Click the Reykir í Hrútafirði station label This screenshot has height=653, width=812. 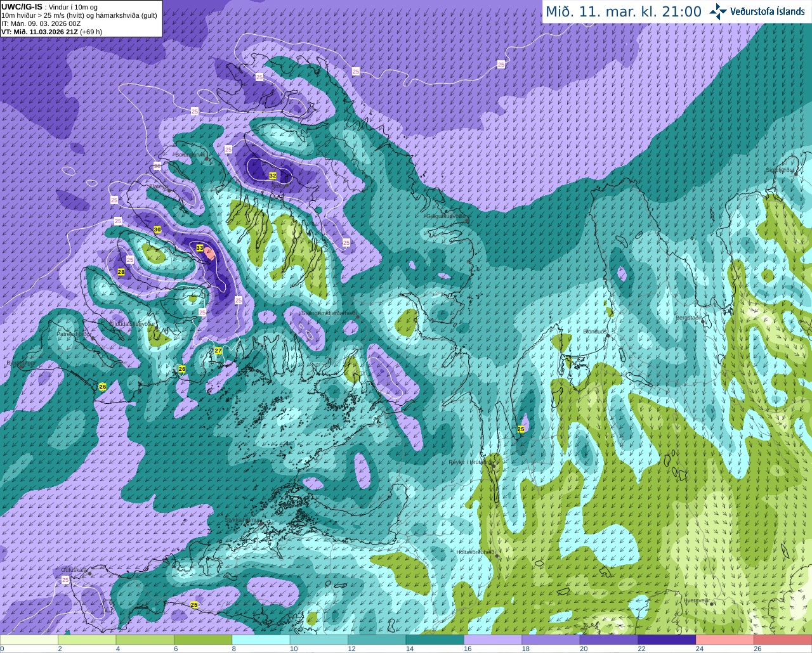471,462
